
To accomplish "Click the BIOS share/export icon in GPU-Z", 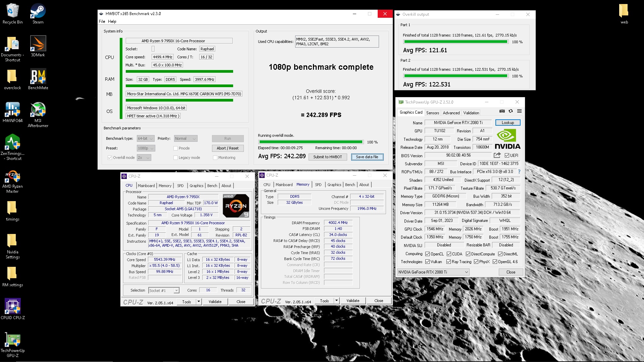I will point(497,155).
